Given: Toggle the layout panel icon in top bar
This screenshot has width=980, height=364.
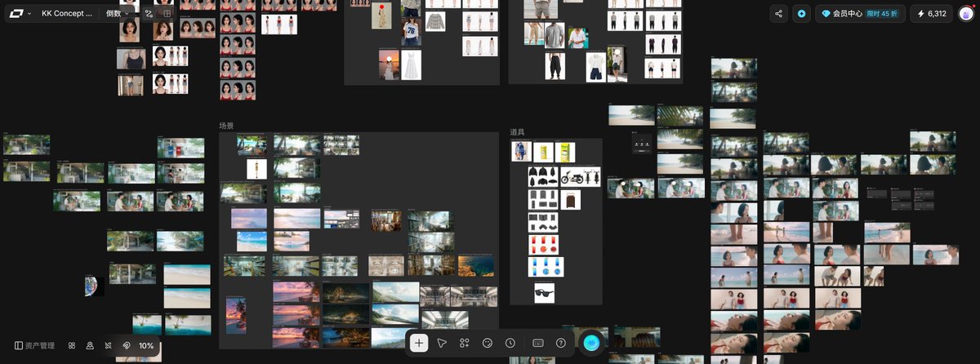Looking at the screenshot, I should click(167, 13).
